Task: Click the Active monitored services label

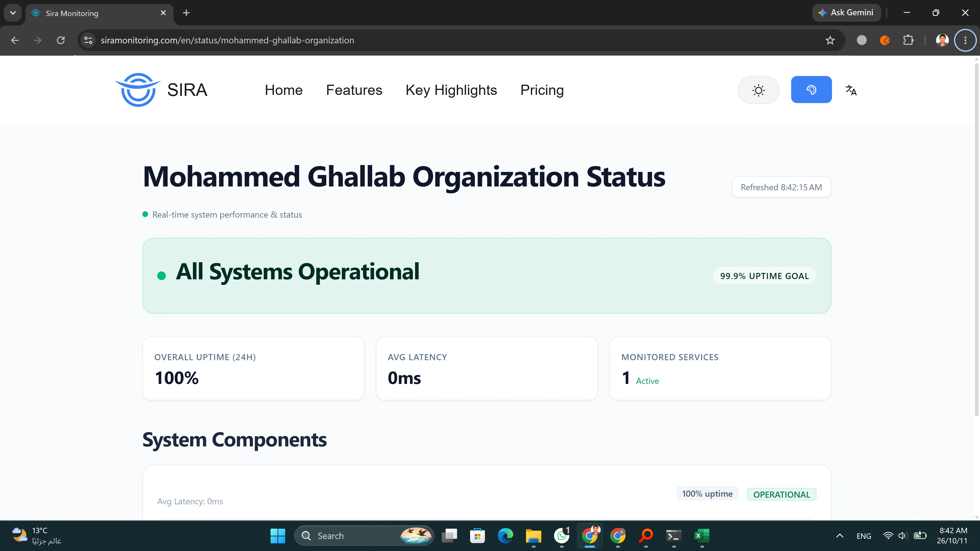Action: point(647,381)
